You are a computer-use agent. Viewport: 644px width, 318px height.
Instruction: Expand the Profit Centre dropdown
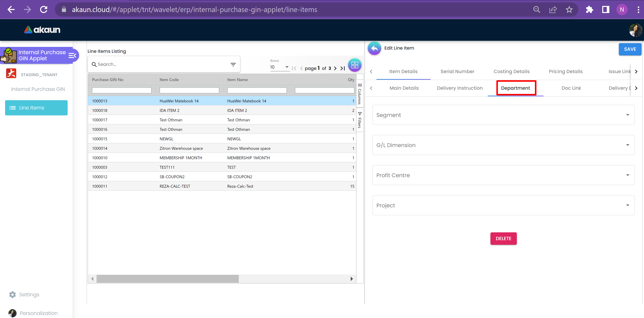tap(503, 175)
